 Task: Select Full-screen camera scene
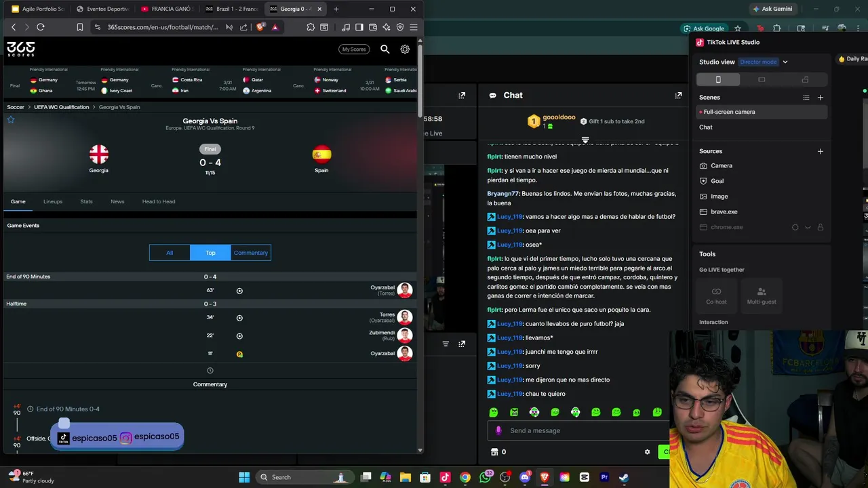(760, 112)
